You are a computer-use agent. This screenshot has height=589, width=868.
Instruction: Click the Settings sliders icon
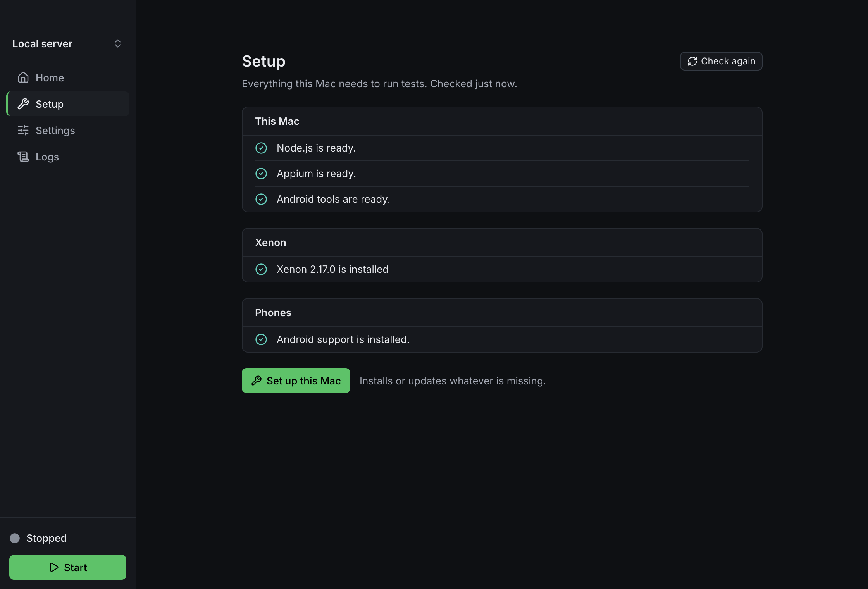[23, 130]
